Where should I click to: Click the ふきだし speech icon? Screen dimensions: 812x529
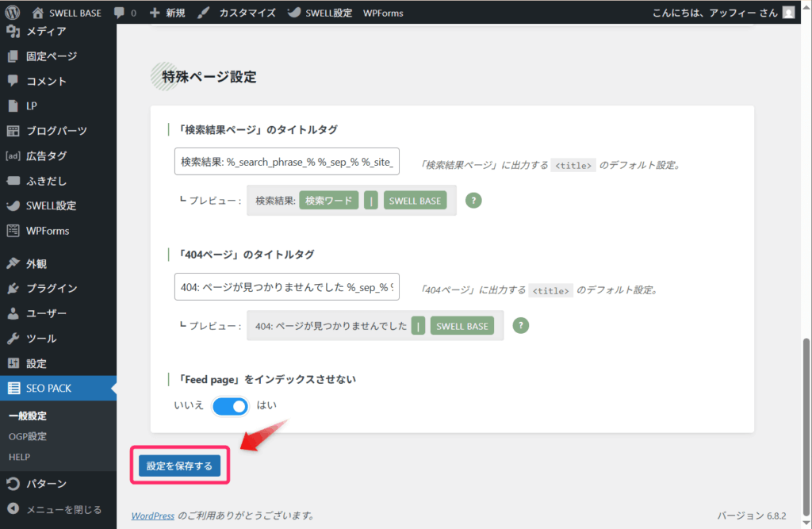click(x=13, y=180)
